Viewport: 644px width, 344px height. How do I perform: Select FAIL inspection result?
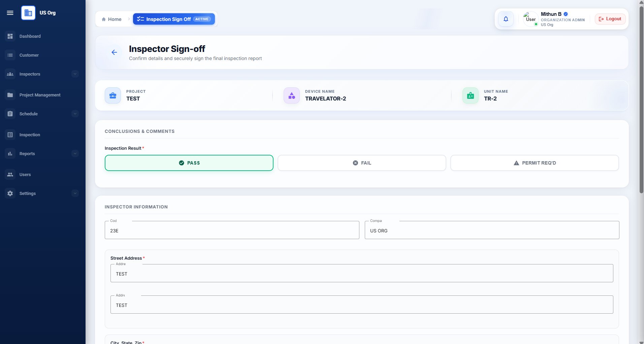click(362, 163)
